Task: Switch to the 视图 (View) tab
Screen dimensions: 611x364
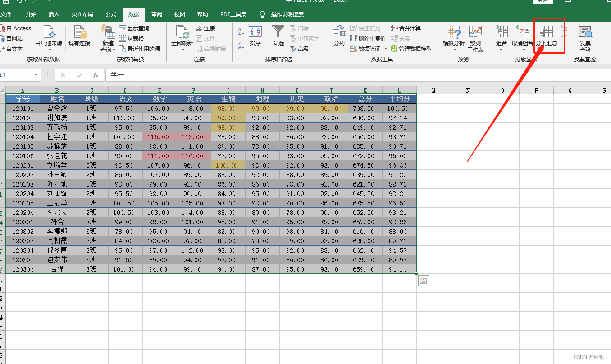Action: tap(179, 14)
